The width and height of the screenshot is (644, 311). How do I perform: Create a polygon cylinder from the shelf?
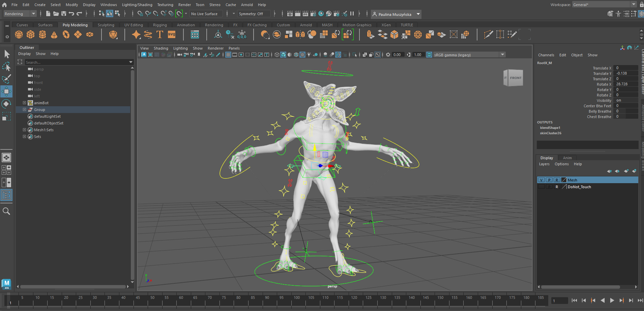(42, 34)
